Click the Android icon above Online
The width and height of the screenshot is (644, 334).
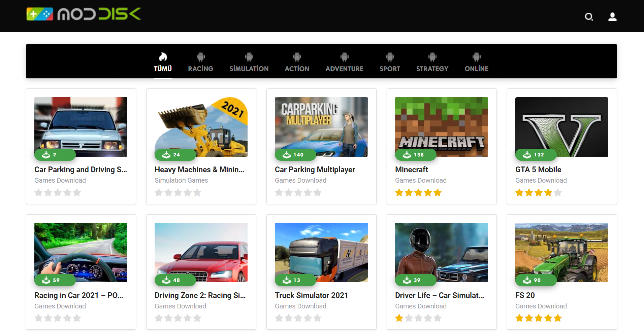[x=476, y=57]
